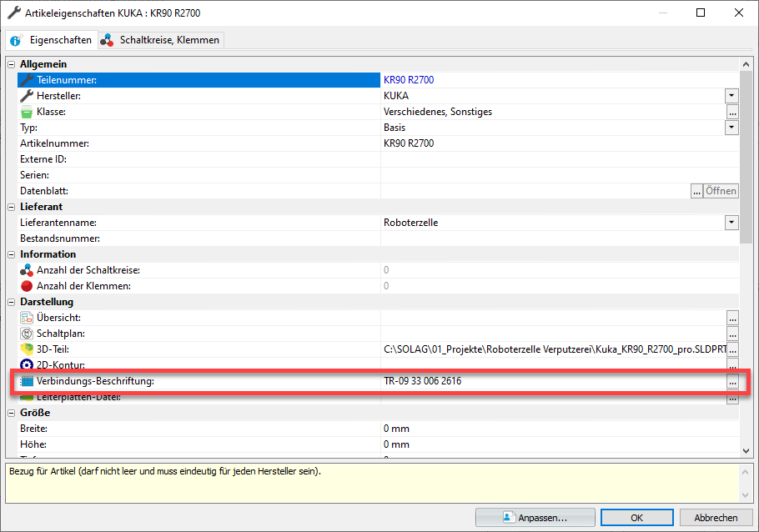Collapse the Allgemein section
759x532 pixels.
click(x=12, y=64)
